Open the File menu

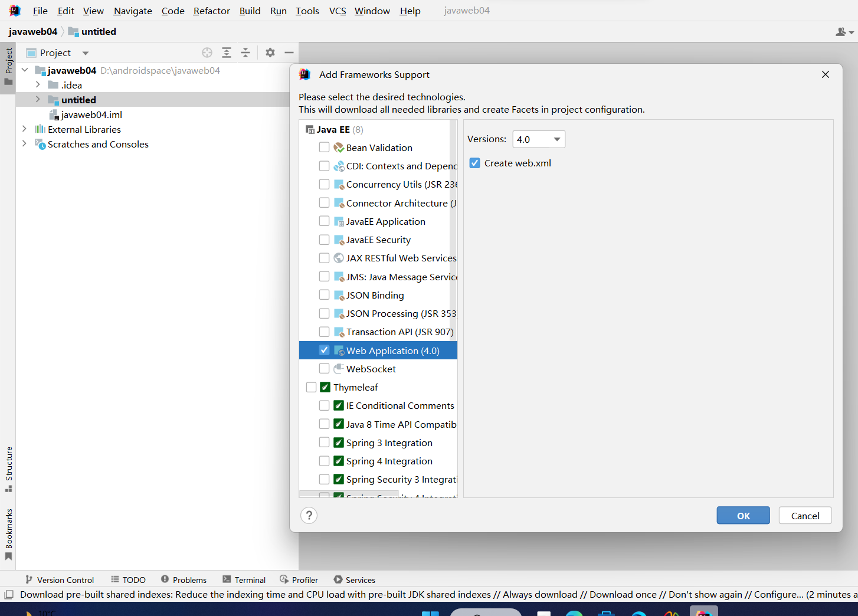coord(40,11)
